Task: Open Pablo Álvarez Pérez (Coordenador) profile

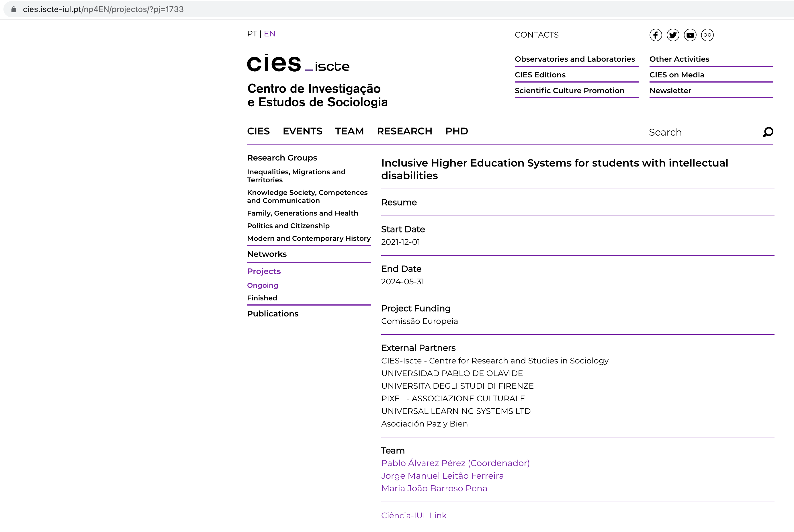Action: pyautogui.click(x=455, y=463)
